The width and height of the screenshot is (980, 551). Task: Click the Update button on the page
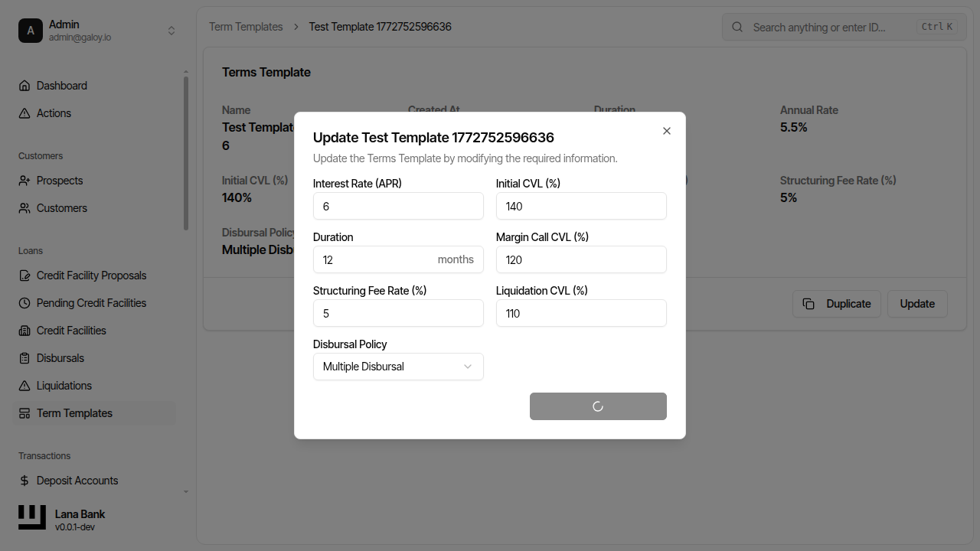(x=917, y=304)
